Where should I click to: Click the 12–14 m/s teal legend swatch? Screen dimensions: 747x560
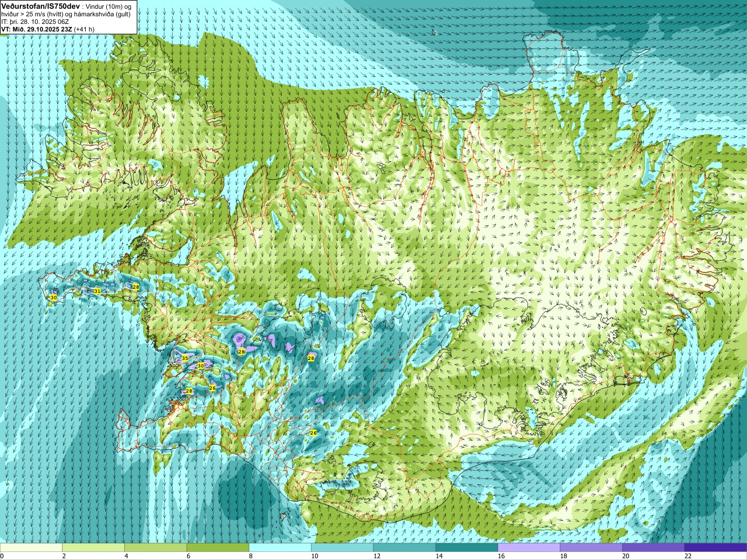coord(404,548)
